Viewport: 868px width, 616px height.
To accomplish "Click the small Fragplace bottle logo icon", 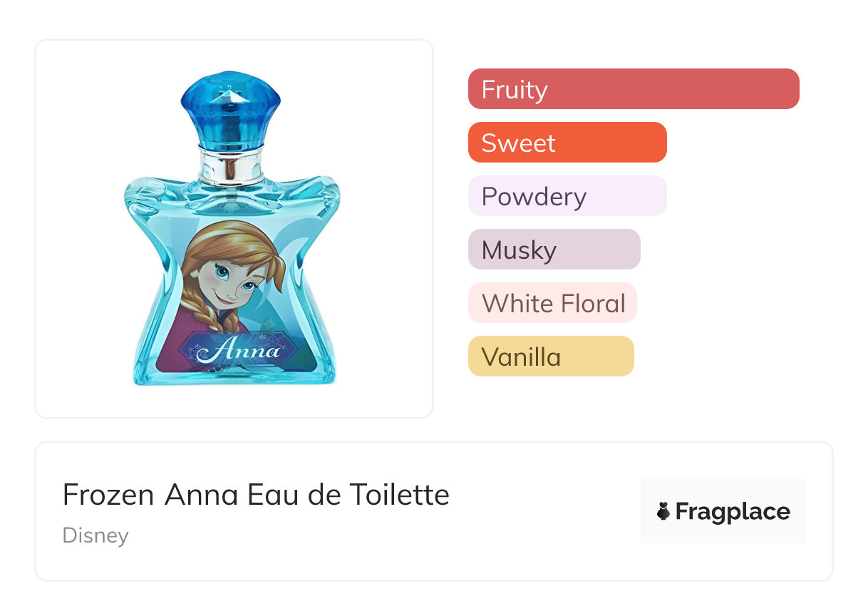I will [663, 511].
